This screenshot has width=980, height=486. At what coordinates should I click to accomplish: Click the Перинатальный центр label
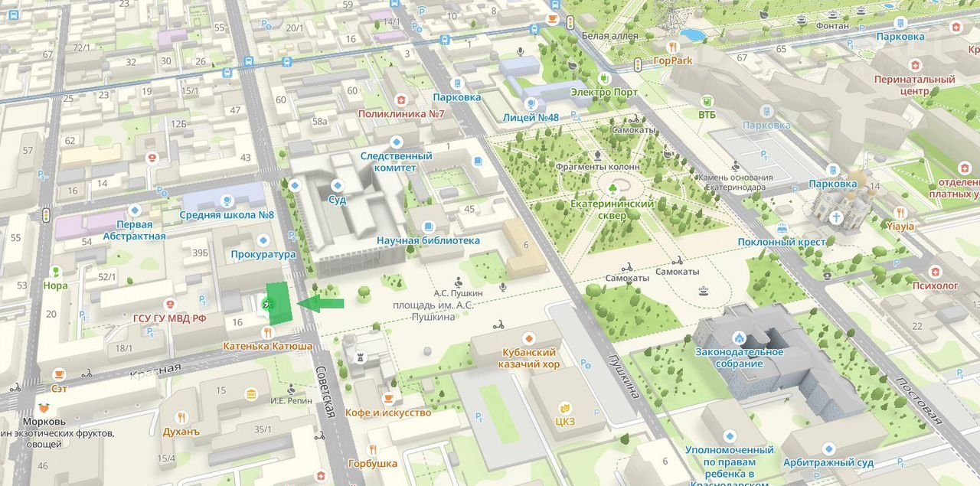[x=914, y=85]
